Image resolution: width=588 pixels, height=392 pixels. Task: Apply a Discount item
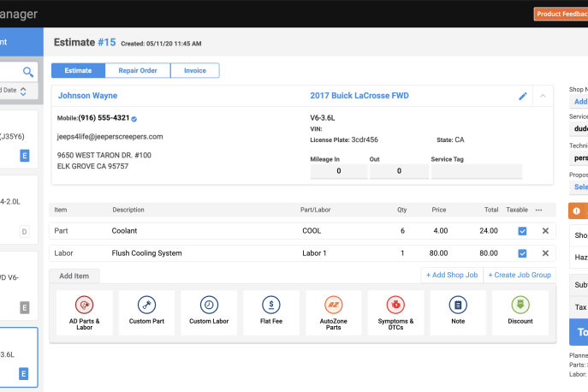pos(520,312)
